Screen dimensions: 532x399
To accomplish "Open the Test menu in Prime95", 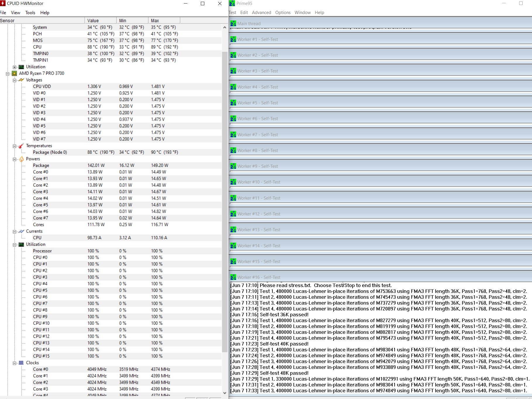I will 233,13.
